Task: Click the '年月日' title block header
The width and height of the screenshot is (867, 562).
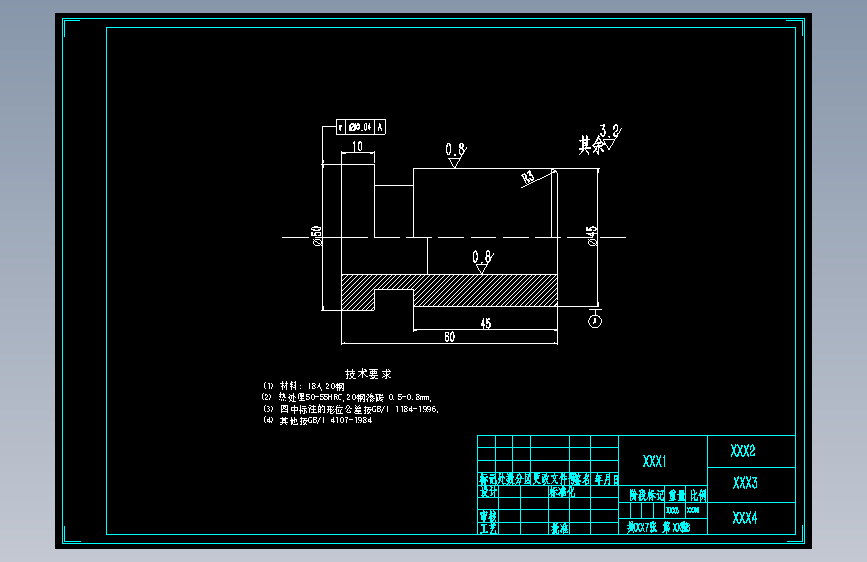Action: tap(607, 479)
